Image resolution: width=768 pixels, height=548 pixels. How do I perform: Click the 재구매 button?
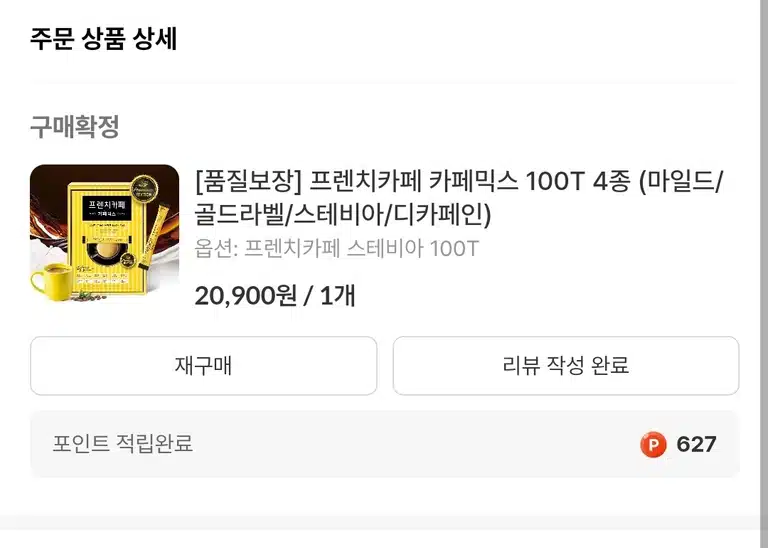(x=203, y=366)
